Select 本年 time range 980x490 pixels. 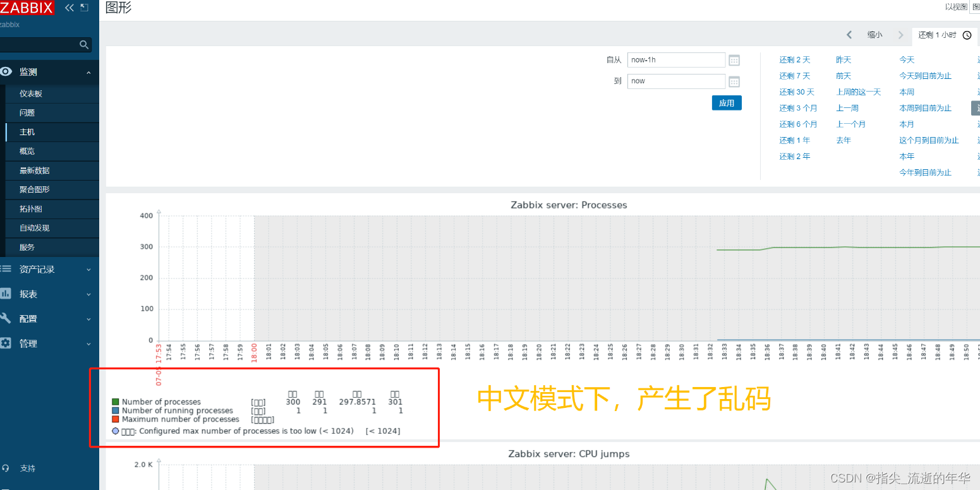907,157
